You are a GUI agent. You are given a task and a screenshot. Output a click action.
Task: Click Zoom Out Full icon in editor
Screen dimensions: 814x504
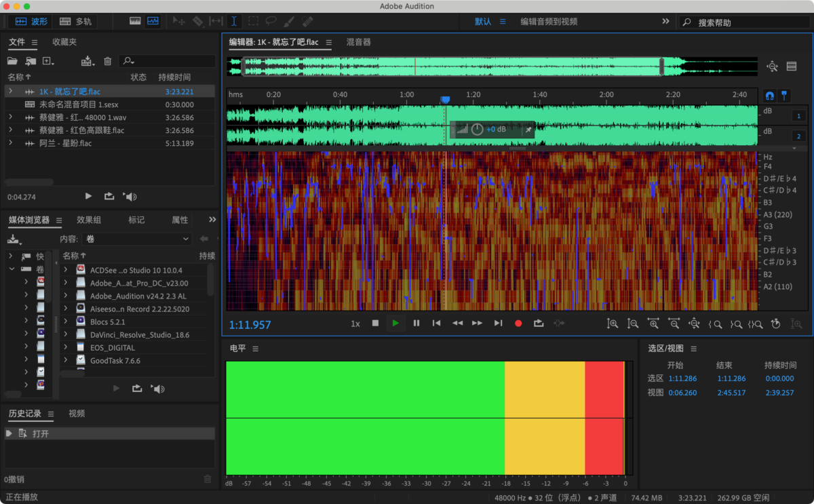point(694,324)
